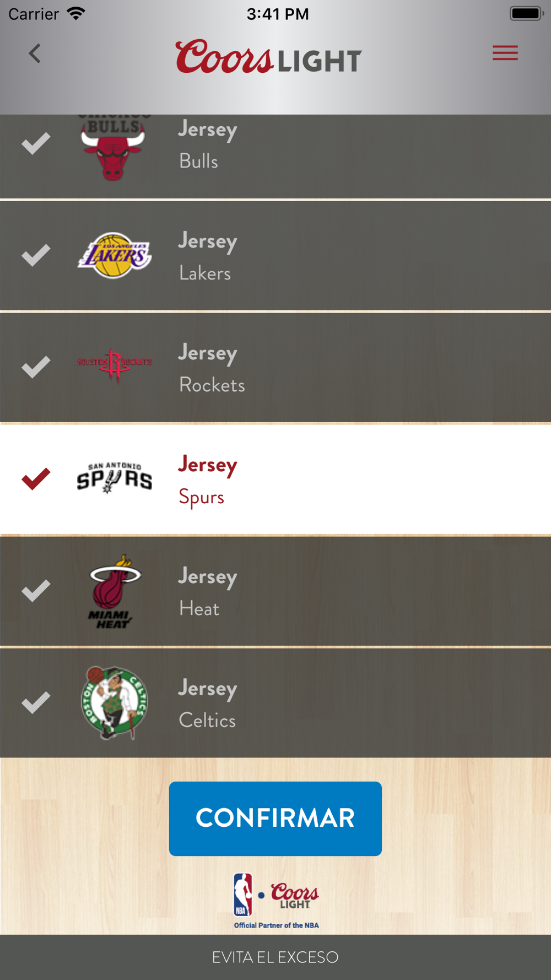Click the Miami Heat logo

pos(114,591)
